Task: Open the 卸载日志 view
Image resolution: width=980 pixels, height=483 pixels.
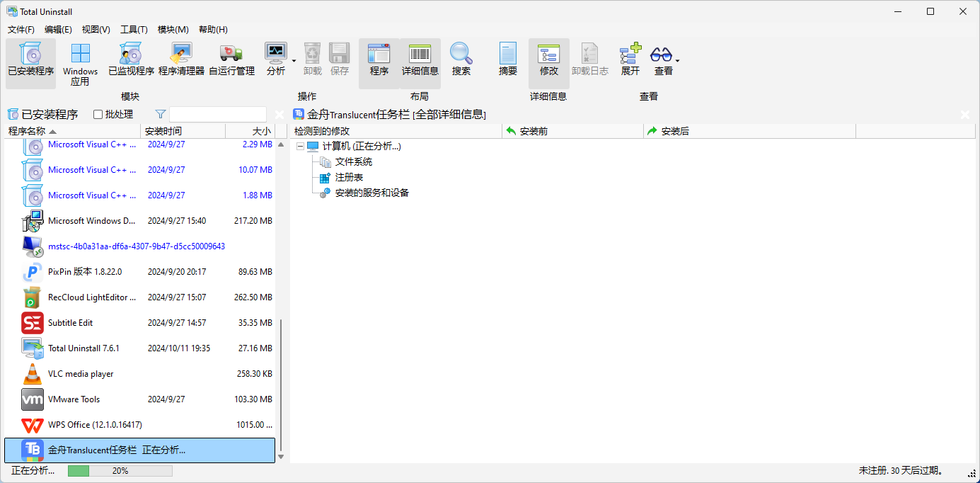Action: pyautogui.click(x=590, y=59)
